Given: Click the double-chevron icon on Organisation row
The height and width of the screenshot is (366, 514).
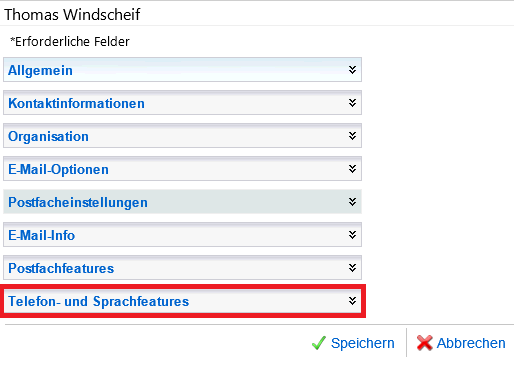Looking at the screenshot, I should pyautogui.click(x=352, y=136).
